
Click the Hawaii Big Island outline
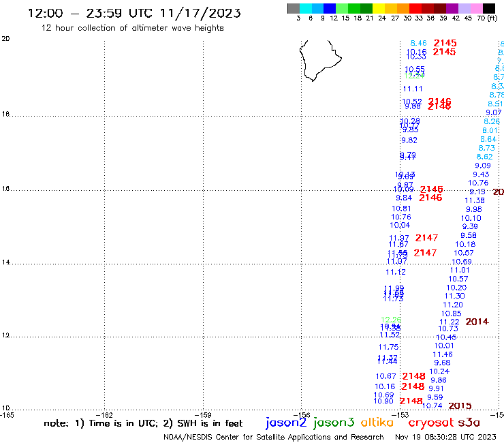pos(320,61)
